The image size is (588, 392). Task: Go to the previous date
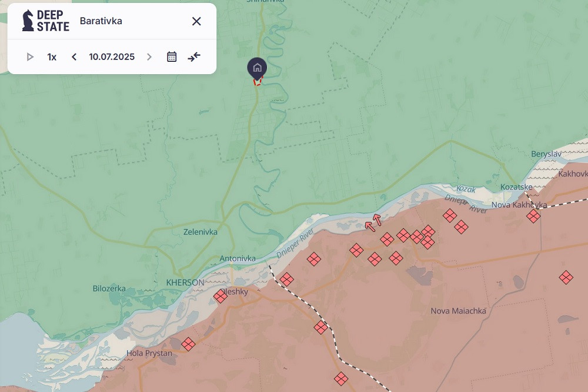pos(74,57)
